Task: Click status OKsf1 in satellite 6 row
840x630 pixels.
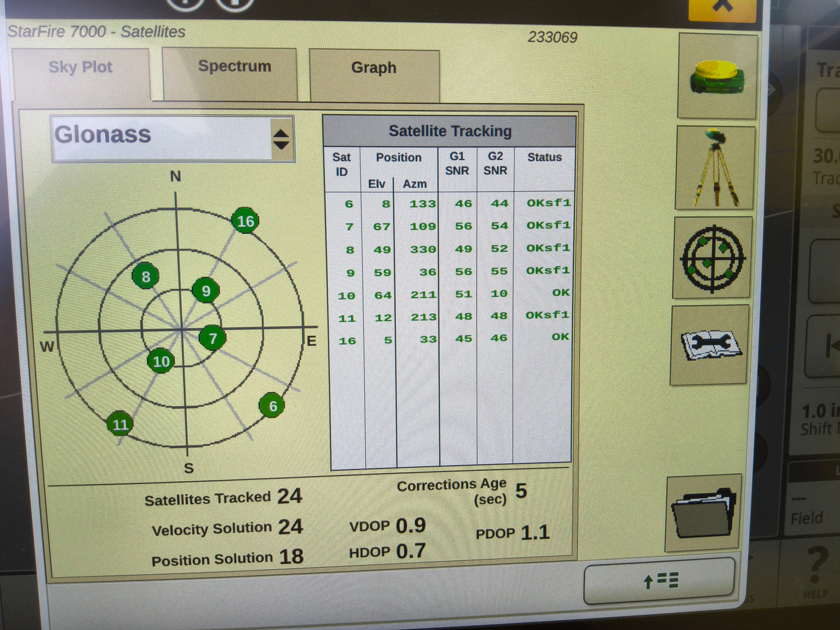Action: (549, 203)
